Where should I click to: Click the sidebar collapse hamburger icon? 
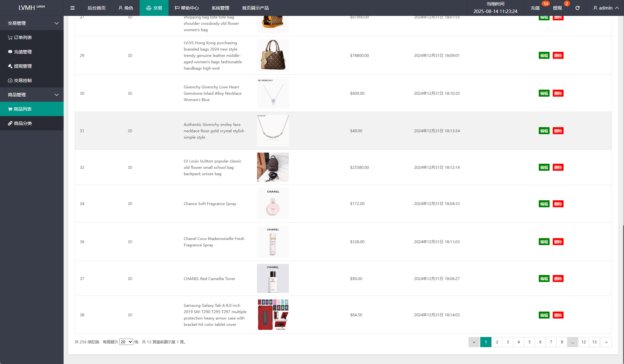tap(73, 8)
